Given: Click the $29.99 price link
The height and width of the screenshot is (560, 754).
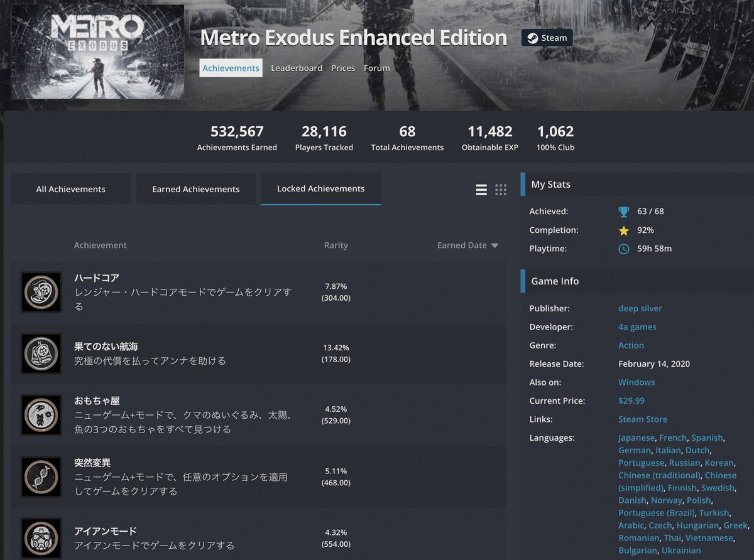Looking at the screenshot, I should [x=631, y=401].
